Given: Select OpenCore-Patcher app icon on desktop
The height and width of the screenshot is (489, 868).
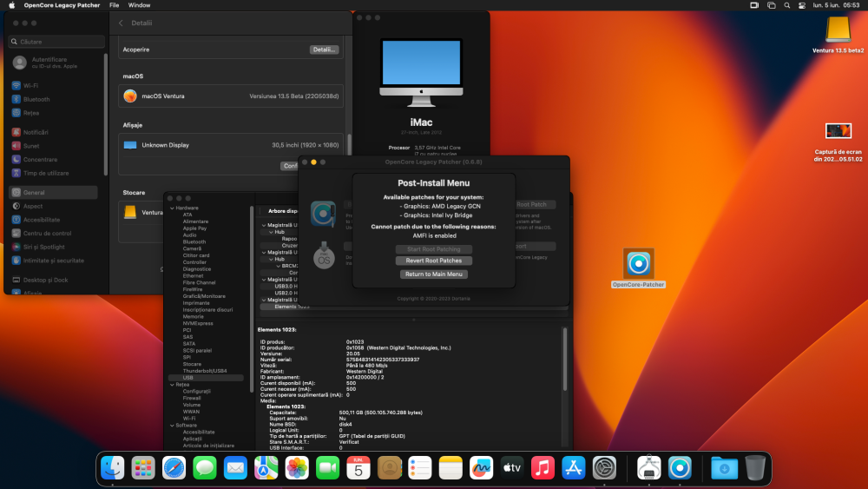Looking at the screenshot, I should tap(638, 264).
